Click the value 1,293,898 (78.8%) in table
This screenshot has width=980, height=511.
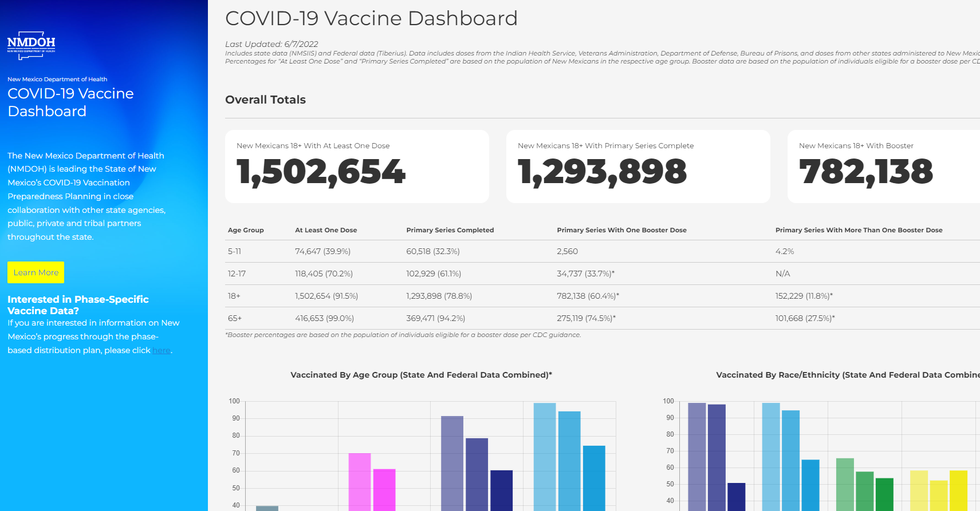[x=439, y=296]
